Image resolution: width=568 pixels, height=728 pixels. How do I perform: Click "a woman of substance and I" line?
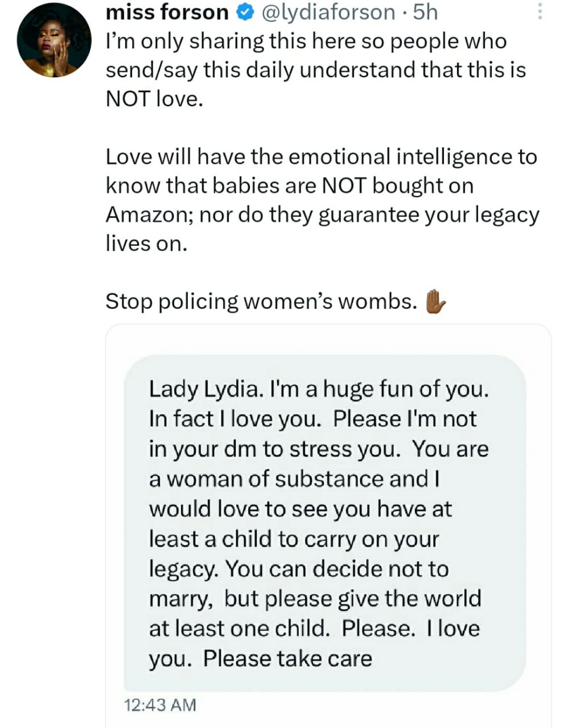point(294,479)
